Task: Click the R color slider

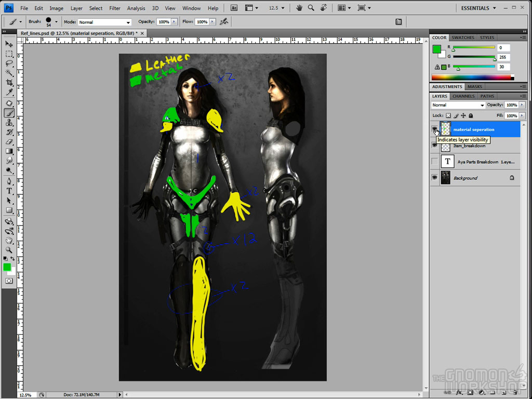Action: coord(474,47)
